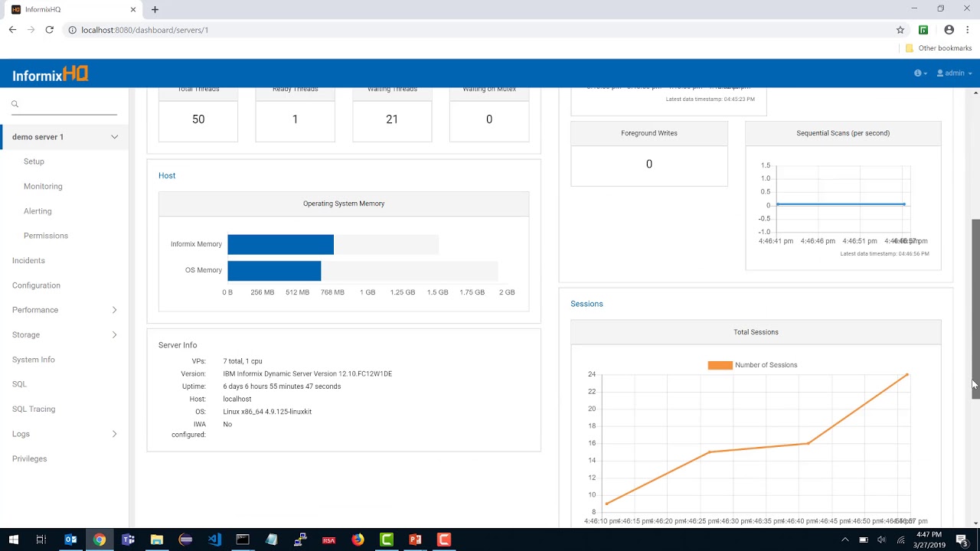The height and width of the screenshot is (551, 980).
Task: Click the Uptime value text
Action: (282, 386)
